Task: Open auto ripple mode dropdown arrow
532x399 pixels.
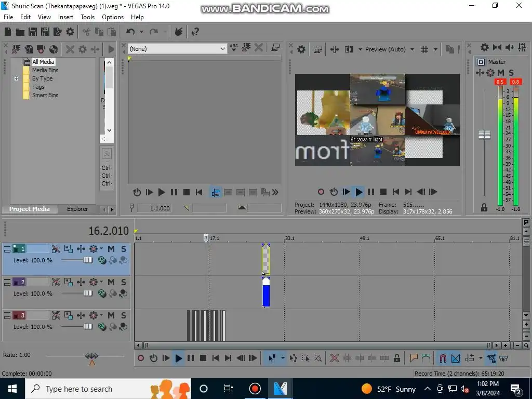Action: coord(481,358)
